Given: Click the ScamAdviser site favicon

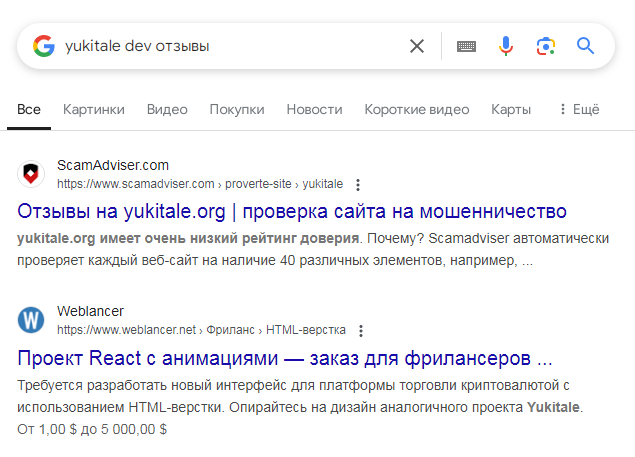Looking at the screenshot, I should 31,174.
